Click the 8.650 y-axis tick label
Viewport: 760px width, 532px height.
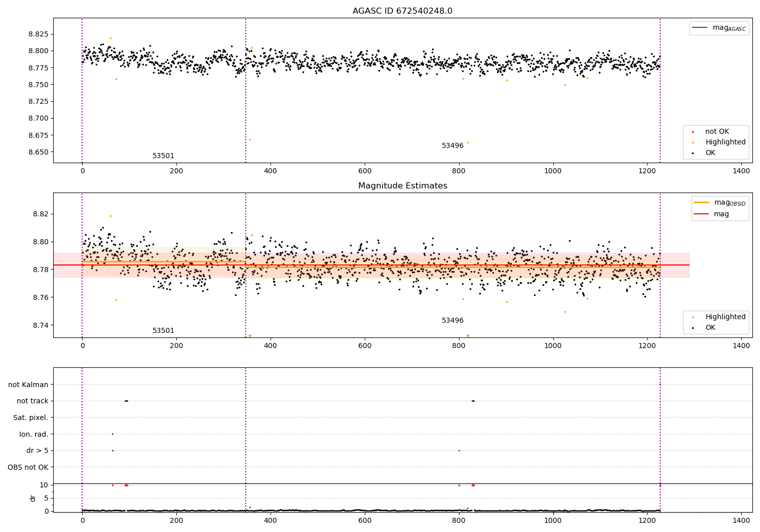coord(39,152)
